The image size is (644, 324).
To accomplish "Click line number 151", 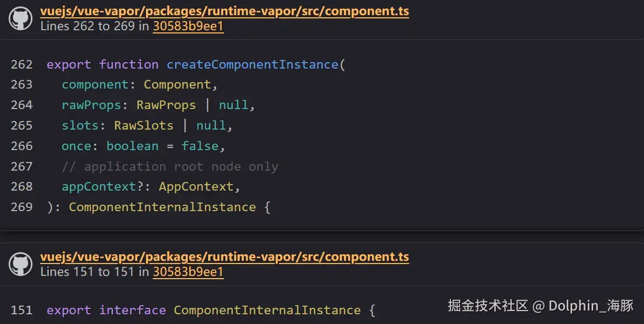I will click(22, 310).
